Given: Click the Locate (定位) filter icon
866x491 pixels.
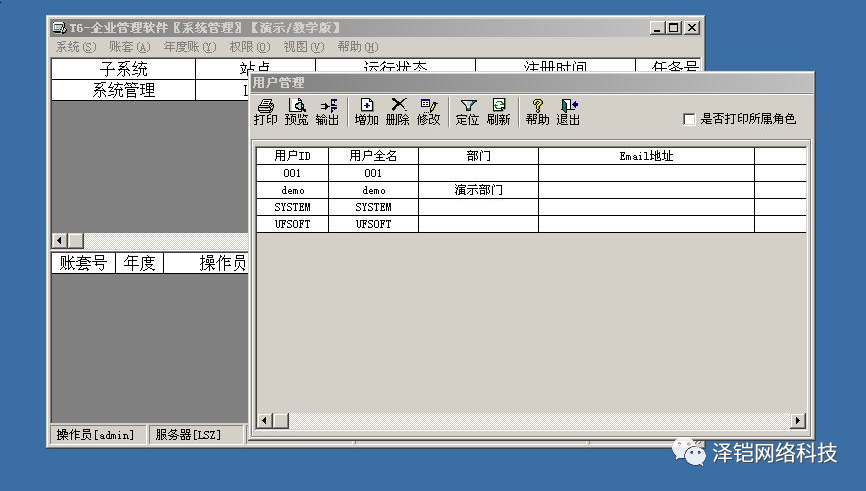Looking at the screenshot, I should [x=467, y=111].
